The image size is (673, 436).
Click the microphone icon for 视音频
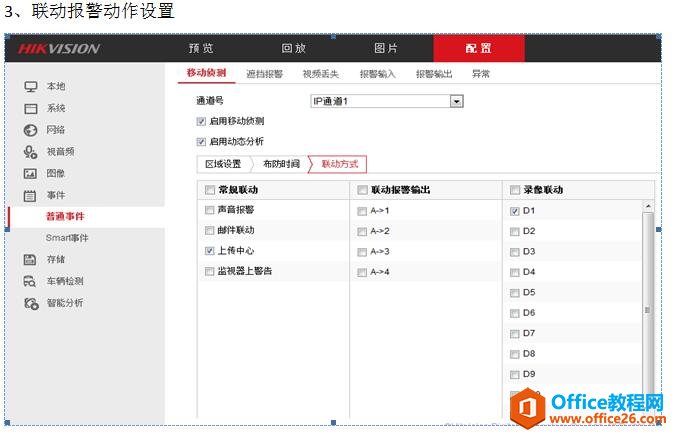point(30,152)
